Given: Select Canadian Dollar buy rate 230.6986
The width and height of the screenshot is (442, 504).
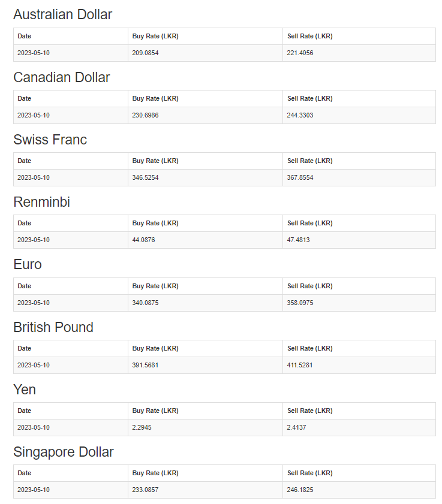Looking at the screenshot, I should coord(145,116).
